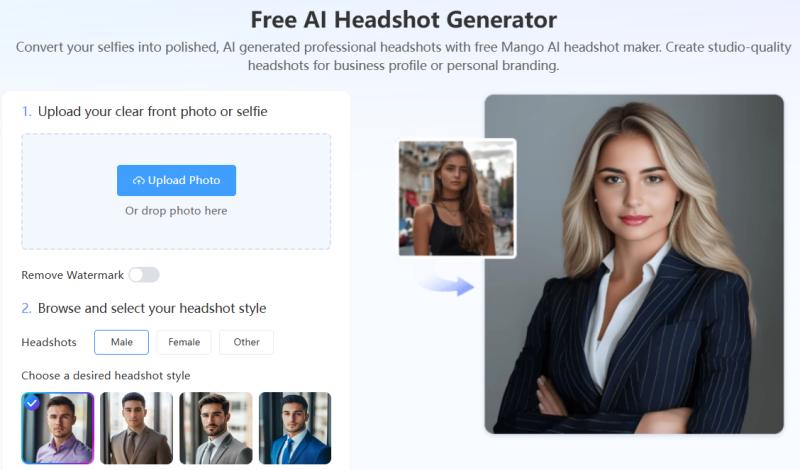Click the dashed photo drop zone area
The image size is (800, 470).
point(176,192)
